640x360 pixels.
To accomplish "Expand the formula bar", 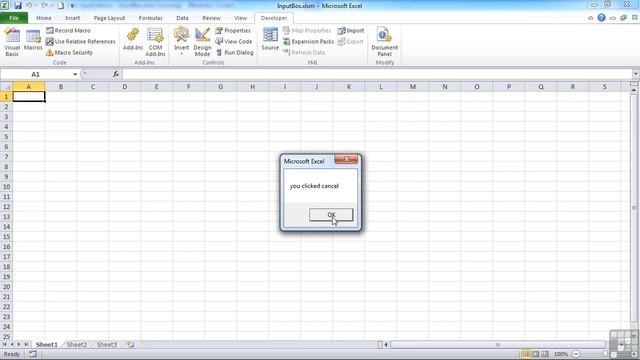I will point(636,74).
